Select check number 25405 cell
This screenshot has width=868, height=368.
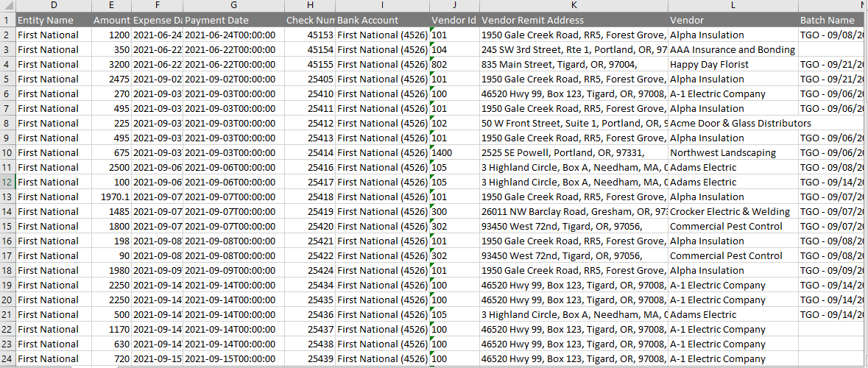pyautogui.click(x=310, y=79)
